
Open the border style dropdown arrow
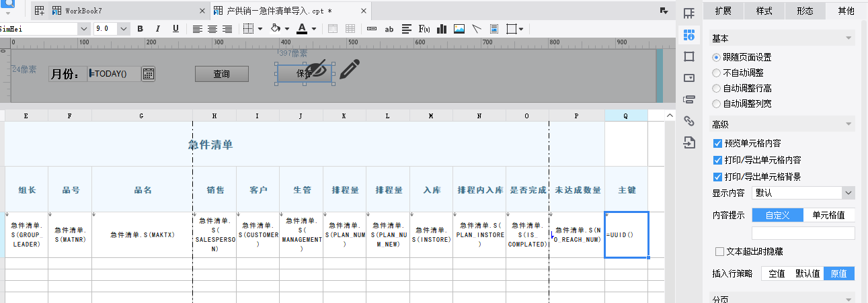[x=260, y=29]
